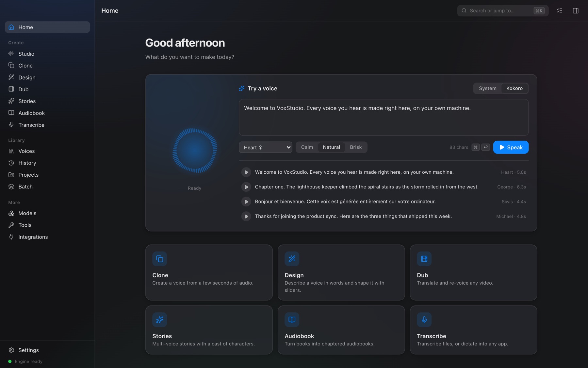This screenshot has width=588, height=368.
Task: Click the Michael · 4.8s label
Action: (x=511, y=216)
